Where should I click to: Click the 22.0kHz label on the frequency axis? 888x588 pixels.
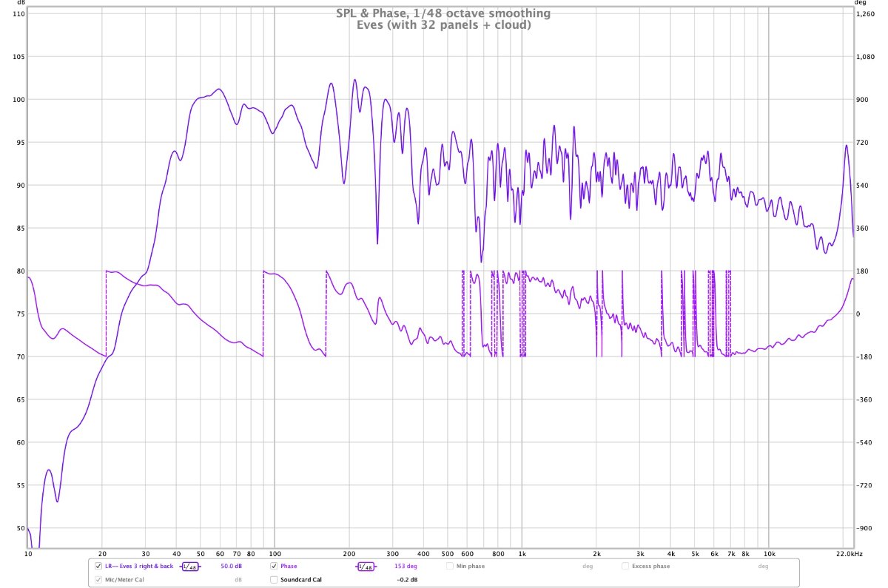coord(849,553)
